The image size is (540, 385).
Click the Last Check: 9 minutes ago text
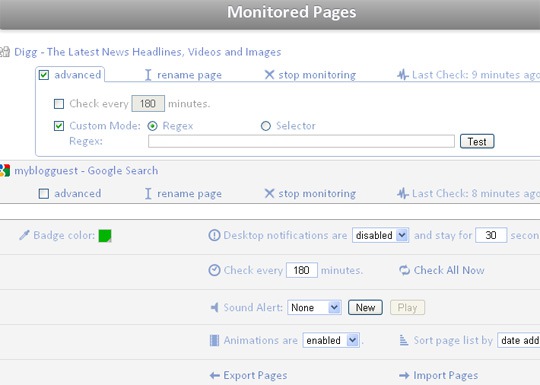(476, 75)
